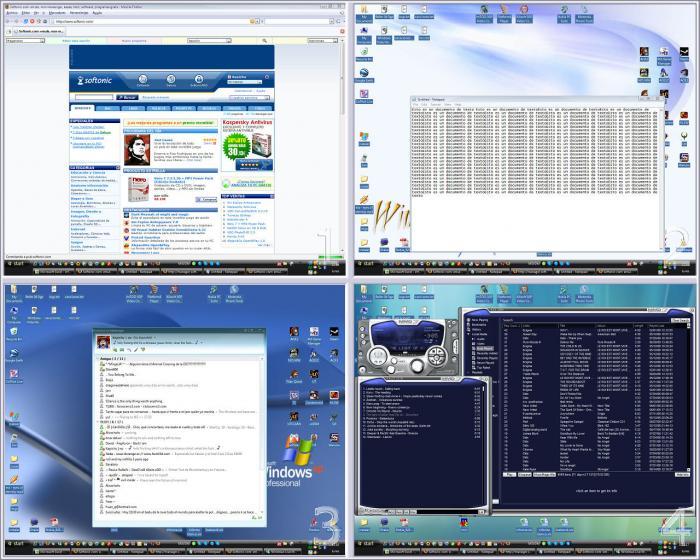
Task: Click the Softonic.com browser tab in Firefox
Action: point(38,31)
